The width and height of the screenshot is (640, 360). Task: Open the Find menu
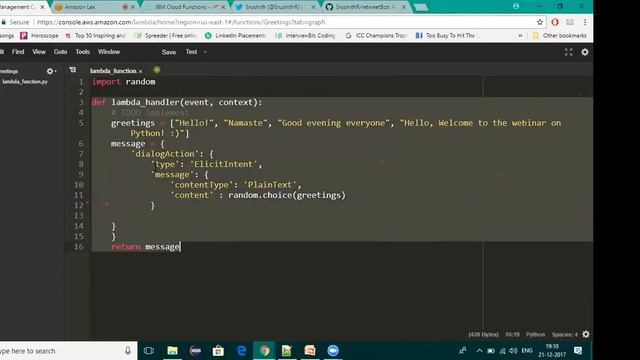(18, 52)
